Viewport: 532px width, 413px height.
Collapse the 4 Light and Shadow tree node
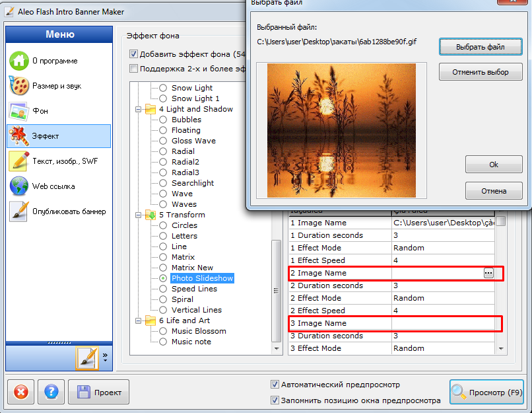click(x=139, y=110)
